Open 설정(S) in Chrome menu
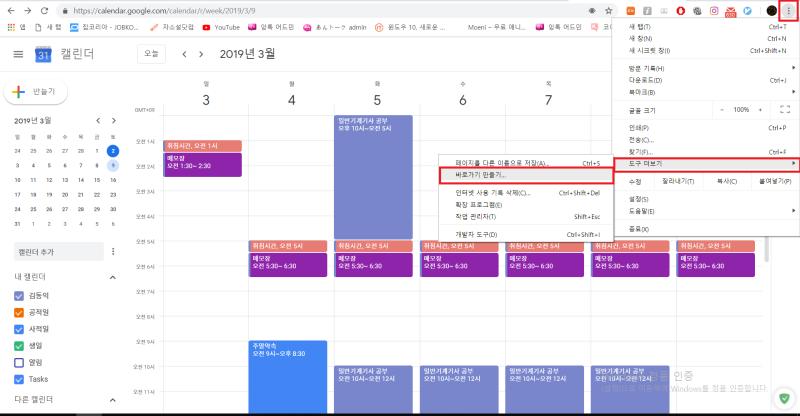This screenshot has width=800, height=416. [706, 199]
